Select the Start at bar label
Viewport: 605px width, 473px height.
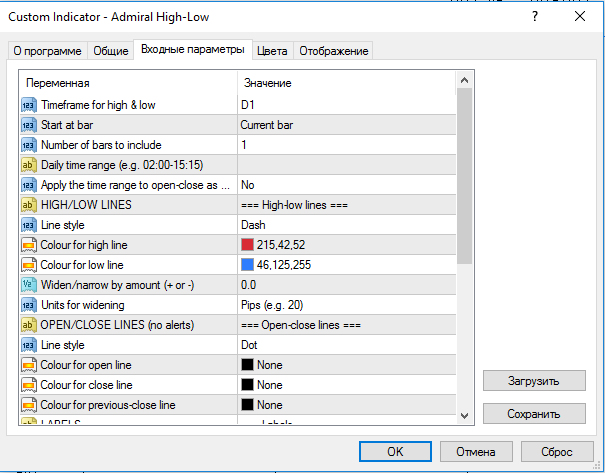pos(67,125)
